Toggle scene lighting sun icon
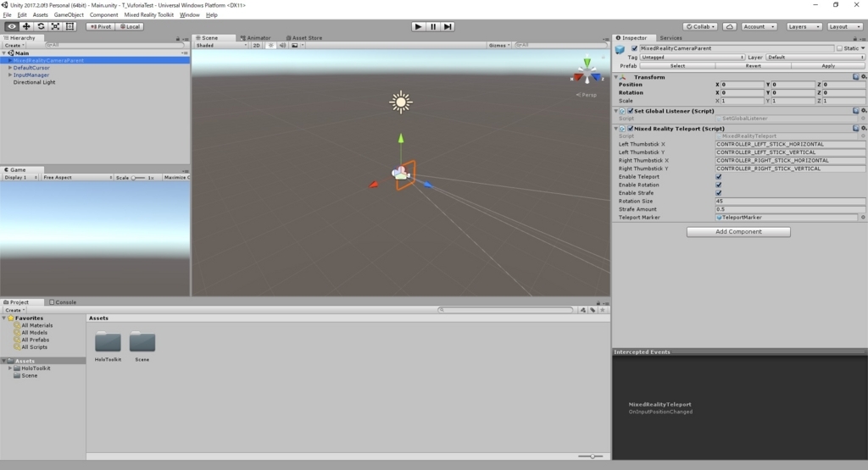 pyautogui.click(x=270, y=46)
